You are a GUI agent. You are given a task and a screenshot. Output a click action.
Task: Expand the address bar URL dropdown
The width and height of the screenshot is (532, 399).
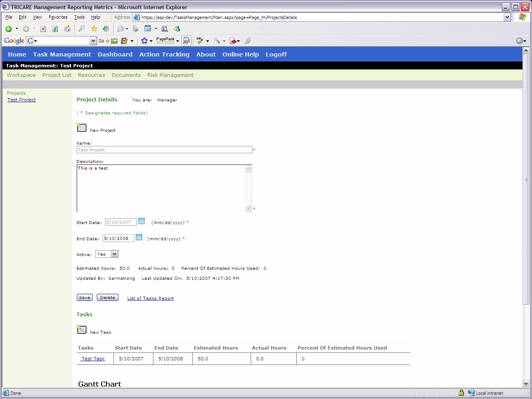point(507,17)
